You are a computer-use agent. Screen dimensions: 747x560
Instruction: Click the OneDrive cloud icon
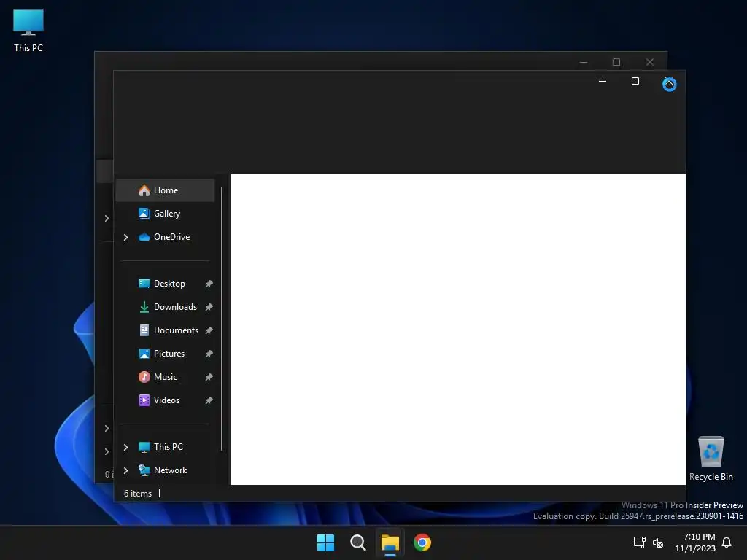pos(144,237)
